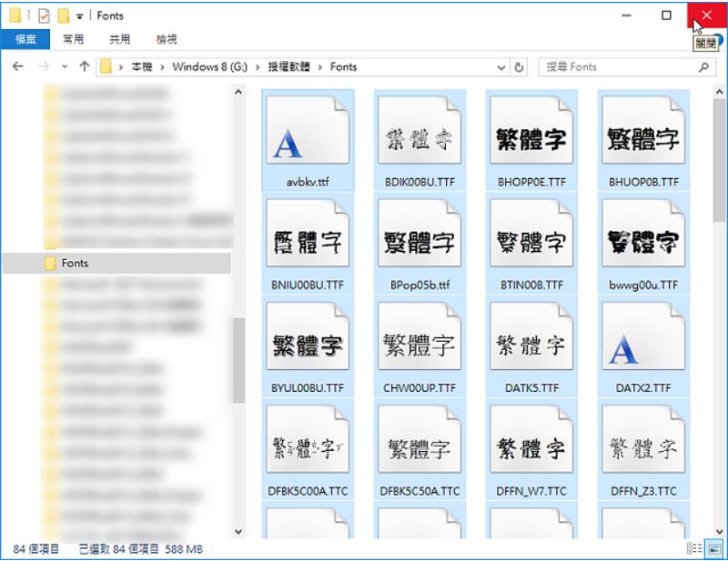Click the file list scrollbar up arrow
Screen dimensions: 728x561
point(720,92)
